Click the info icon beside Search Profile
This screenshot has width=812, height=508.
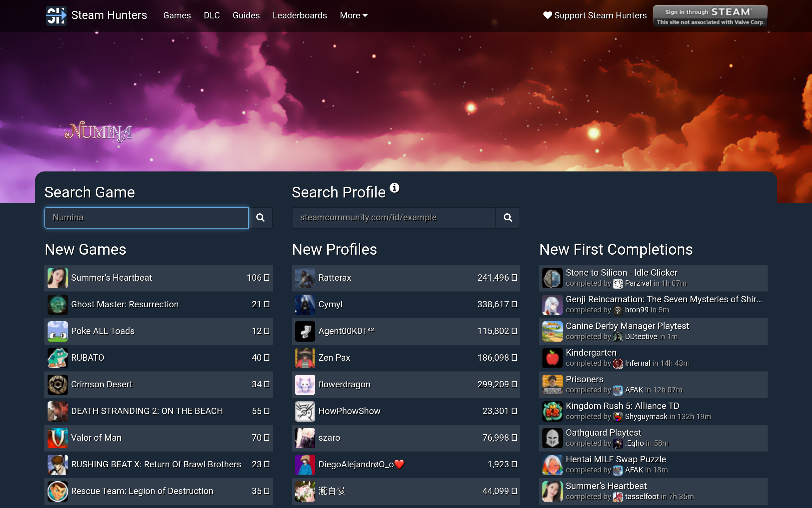point(395,187)
